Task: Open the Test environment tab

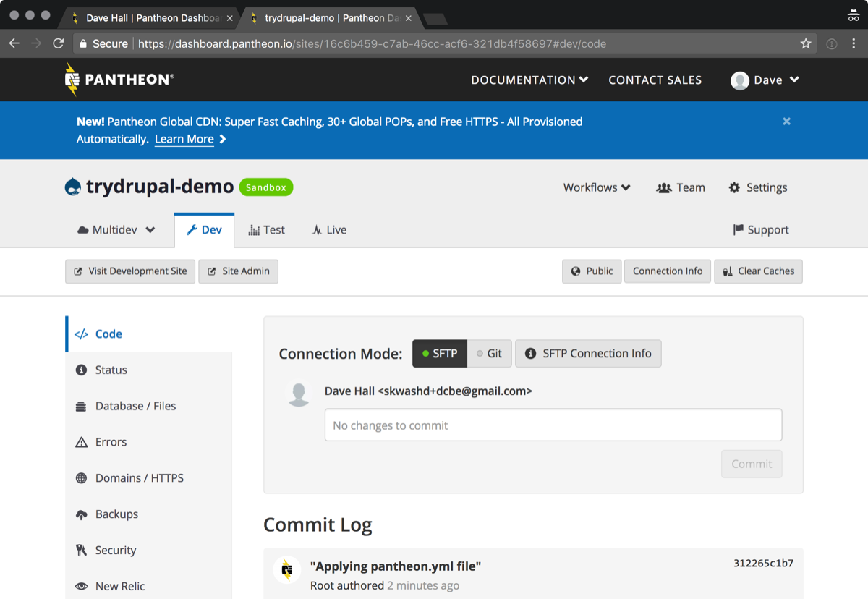Action: 266,230
